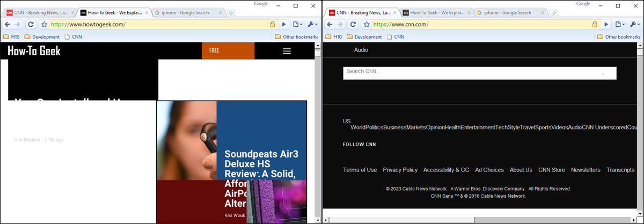Click the Go arrow beside howtogeek.com address
Screen dimensions: 644x224
[284, 24]
